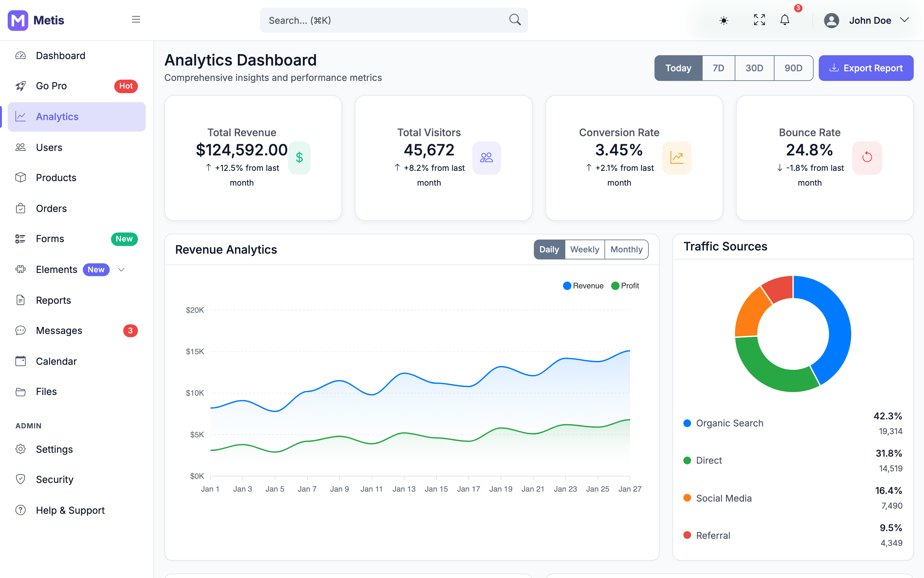Toggle Revenue series in chart legend
Screen dimensions: 924x578
(583, 285)
